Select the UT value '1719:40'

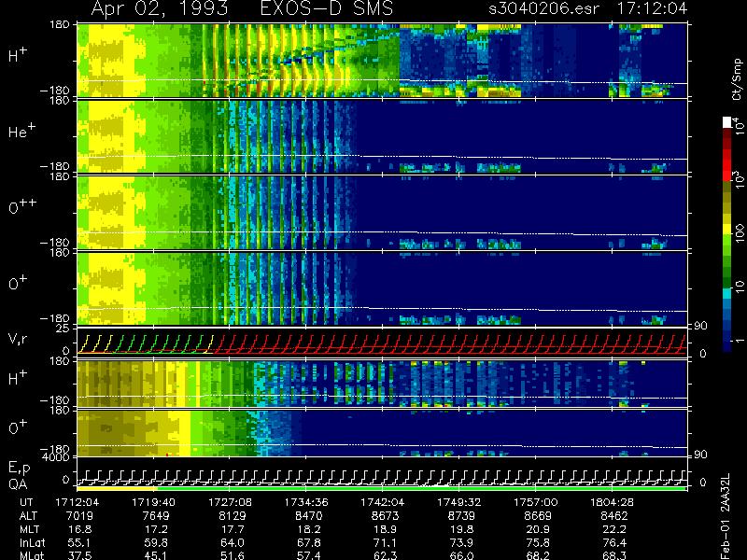(153, 502)
